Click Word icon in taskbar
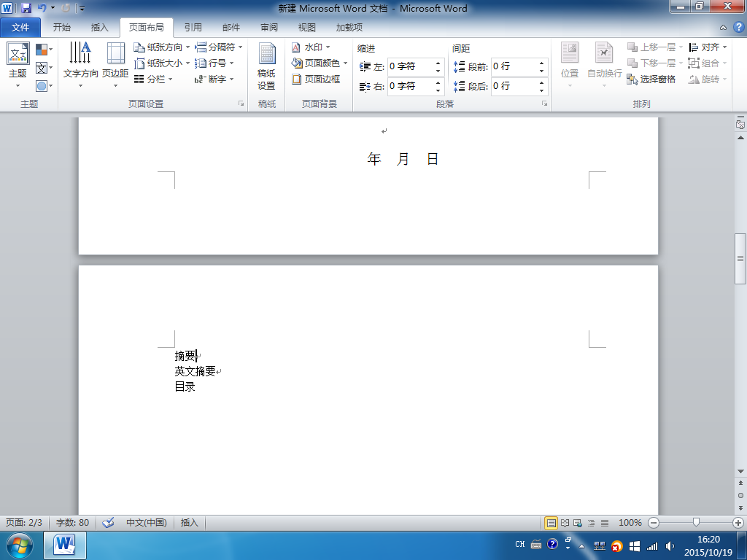 pyautogui.click(x=65, y=545)
